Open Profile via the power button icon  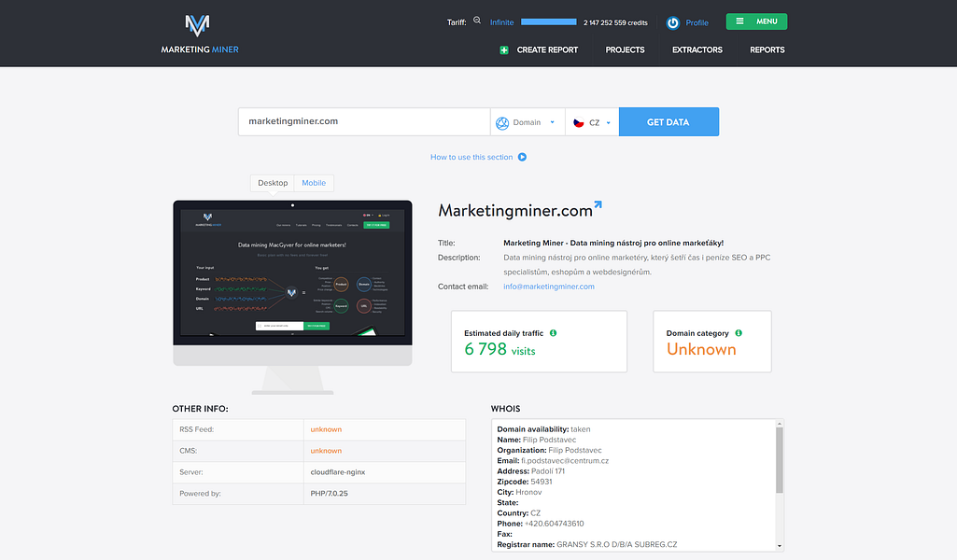tap(671, 21)
